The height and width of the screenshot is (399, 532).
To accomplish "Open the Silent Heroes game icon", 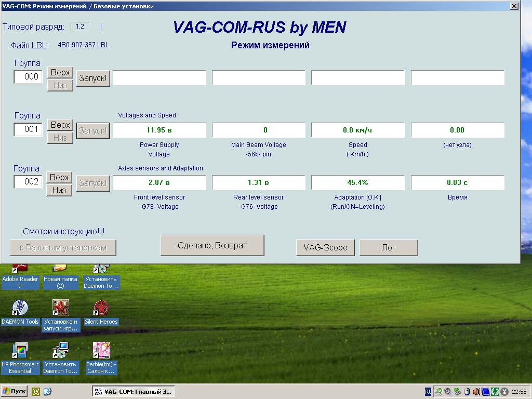I will click(x=101, y=309).
